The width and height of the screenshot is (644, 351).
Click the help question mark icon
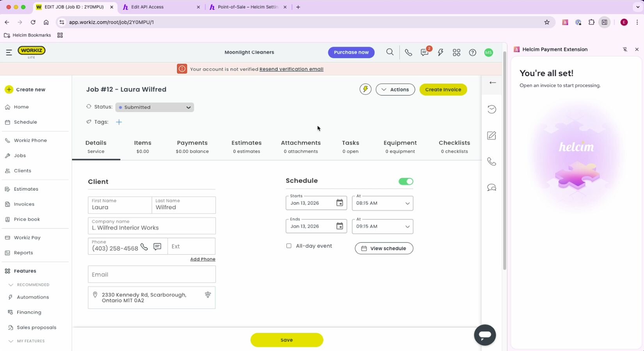click(x=472, y=53)
